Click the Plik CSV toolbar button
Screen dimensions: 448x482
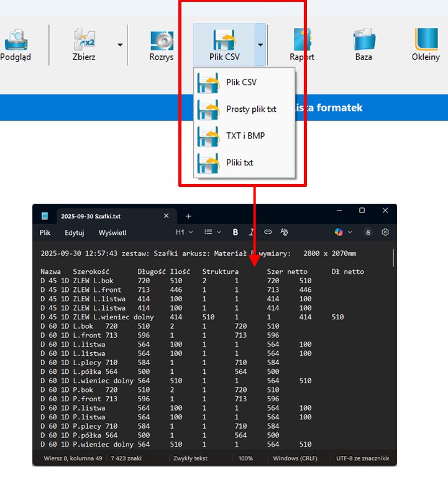(224, 43)
